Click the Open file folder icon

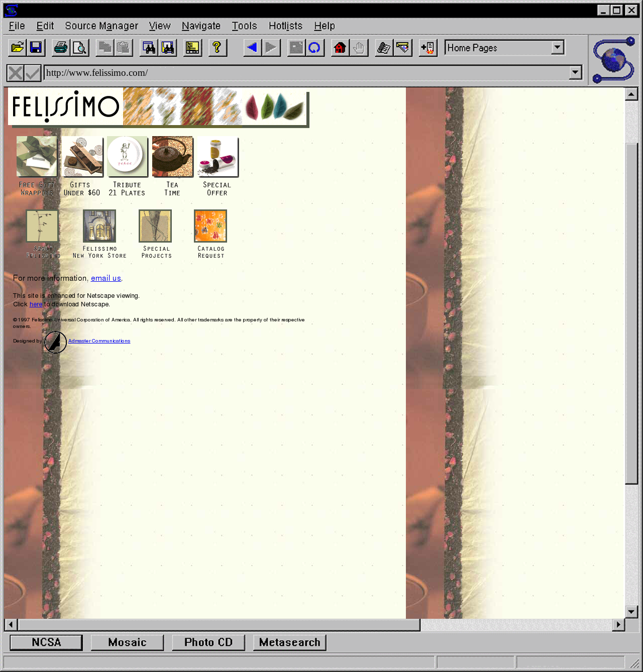17,48
